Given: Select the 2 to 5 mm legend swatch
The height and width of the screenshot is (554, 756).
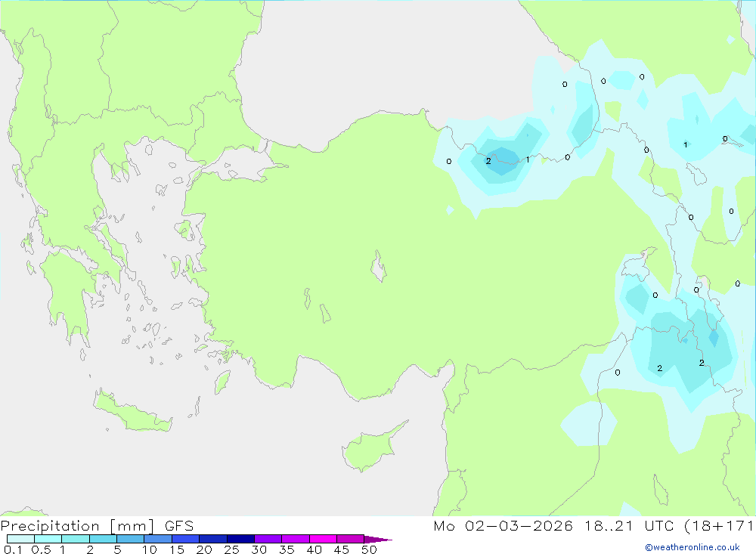Looking at the screenshot, I should click(x=103, y=539).
